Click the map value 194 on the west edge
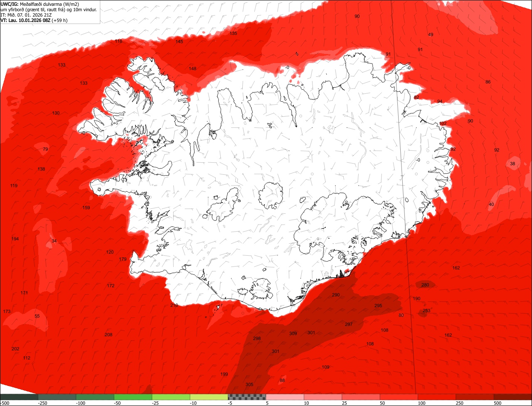 point(15,239)
